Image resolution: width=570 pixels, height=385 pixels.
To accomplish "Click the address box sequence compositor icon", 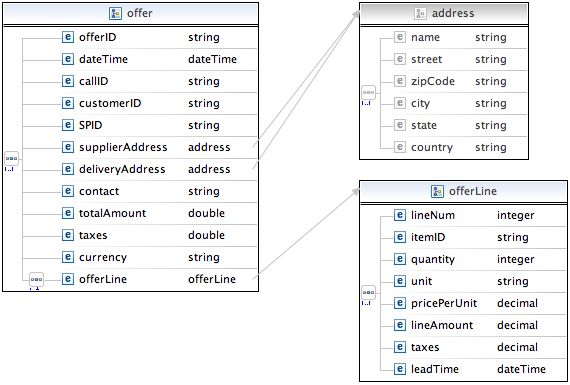I will 368,92.
